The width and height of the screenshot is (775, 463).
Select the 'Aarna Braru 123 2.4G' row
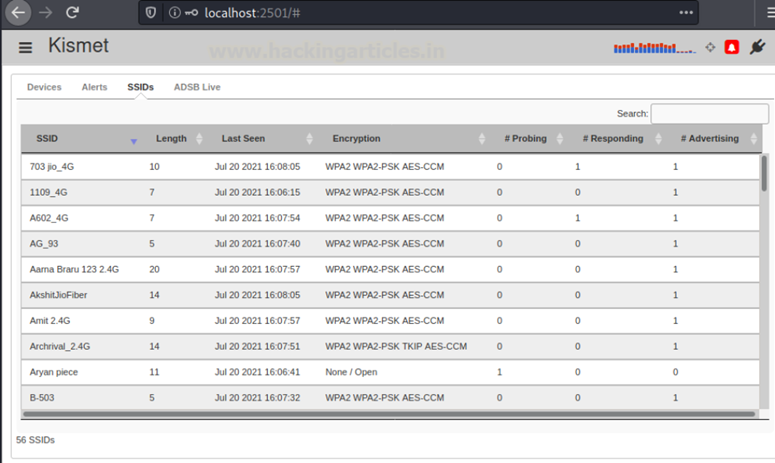pos(390,269)
